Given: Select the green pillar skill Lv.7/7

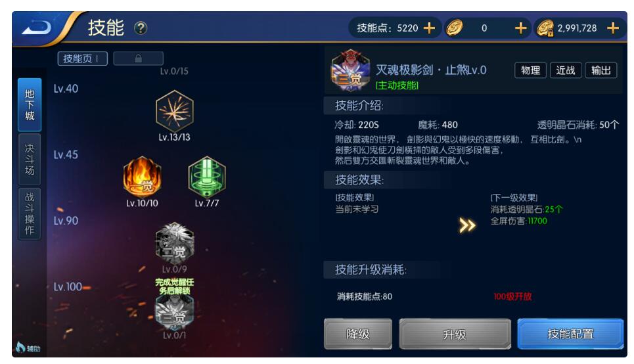Looking at the screenshot, I should tap(207, 177).
